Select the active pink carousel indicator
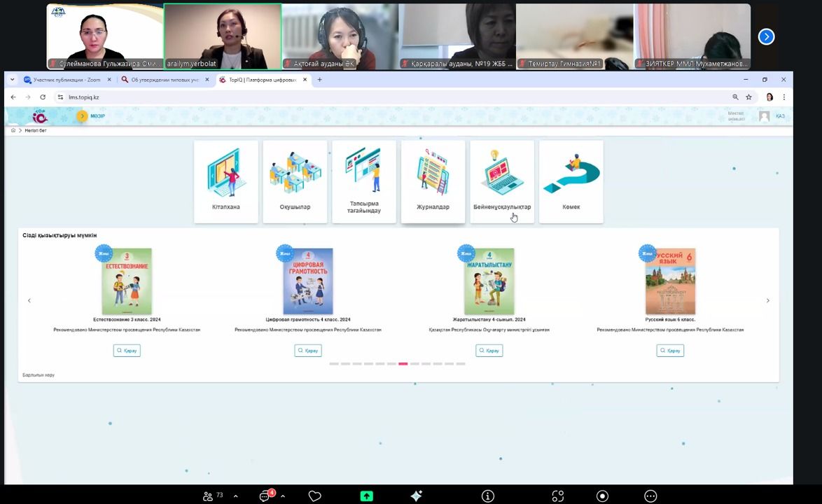The height and width of the screenshot is (504, 822). tap(403, 364)
